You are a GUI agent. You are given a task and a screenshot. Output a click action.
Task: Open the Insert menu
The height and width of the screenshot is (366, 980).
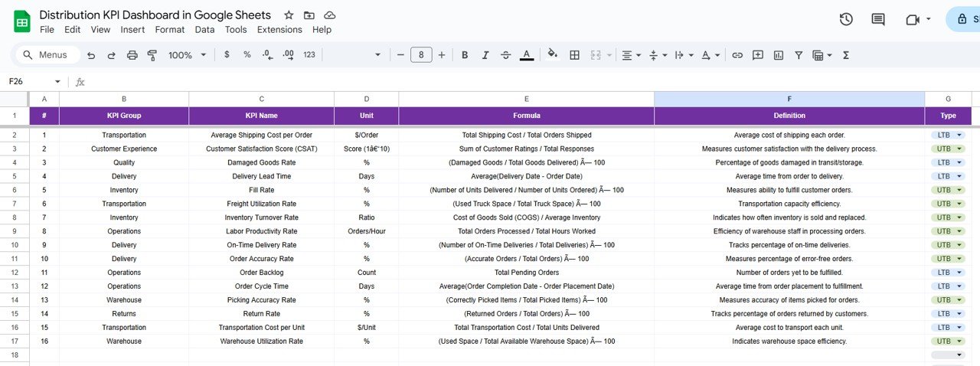(x=132, y=30)
